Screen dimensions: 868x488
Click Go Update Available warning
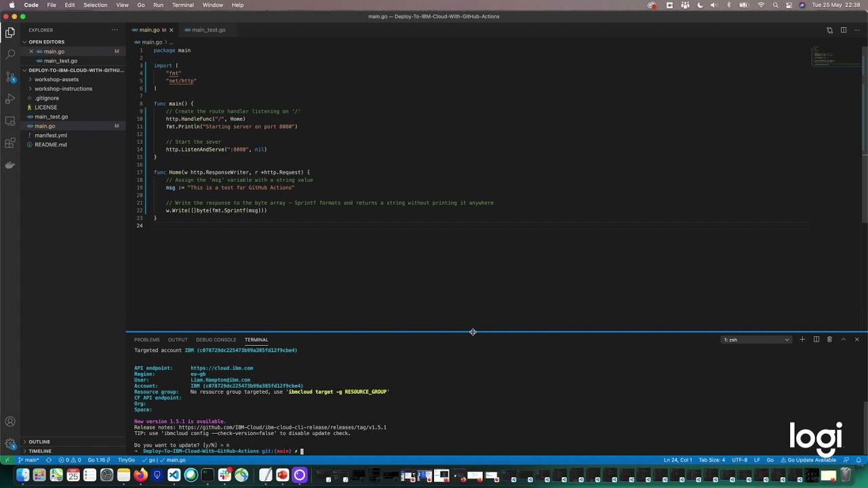pyautogui.click(x=808, y=460)
